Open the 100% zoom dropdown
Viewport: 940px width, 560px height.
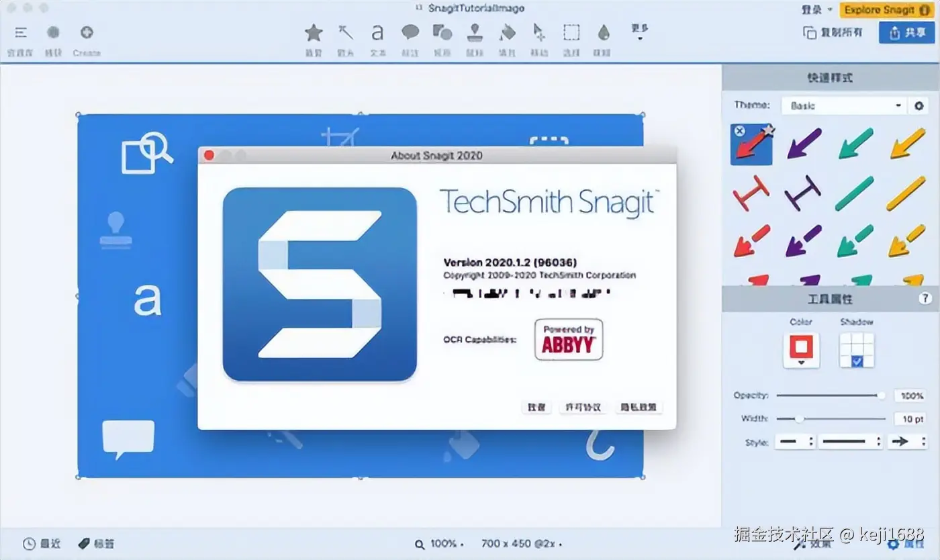[x=440, y=544]
